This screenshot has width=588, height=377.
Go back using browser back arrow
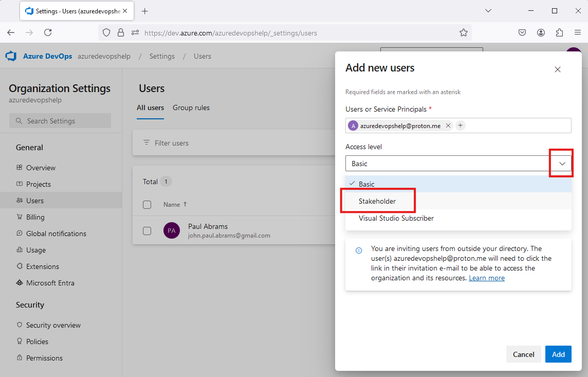pos(11,32)
